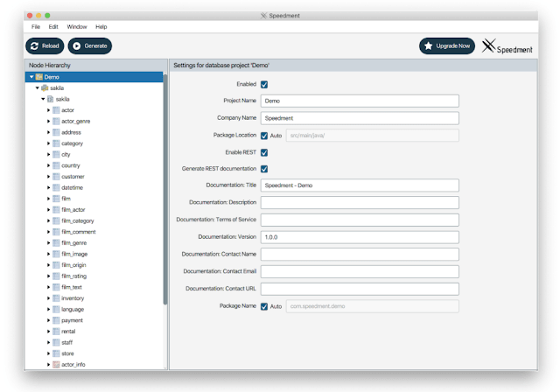The image size is (560, 392).
Task: Click the film_rating table icon
Action: click(56, 276)
